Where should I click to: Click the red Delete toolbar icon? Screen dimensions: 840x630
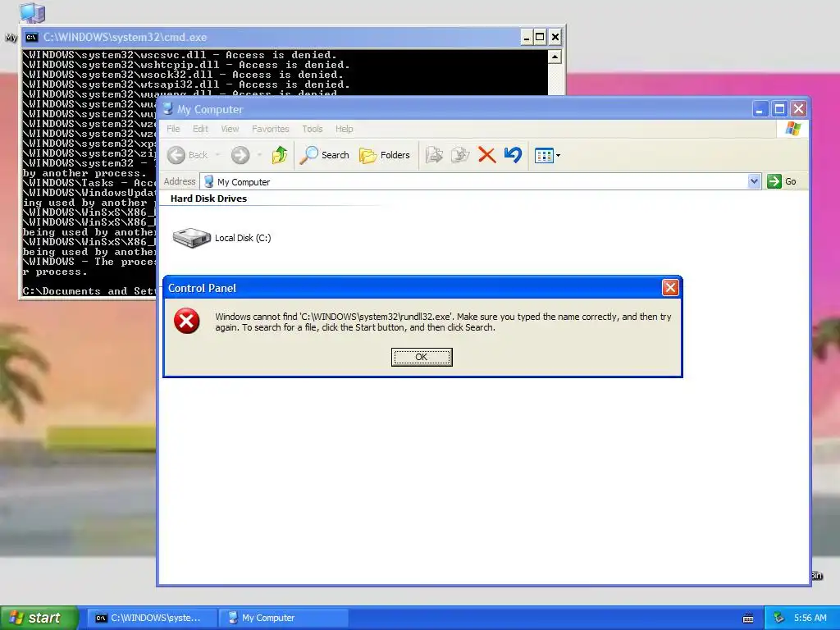click(x=486, y=155)
